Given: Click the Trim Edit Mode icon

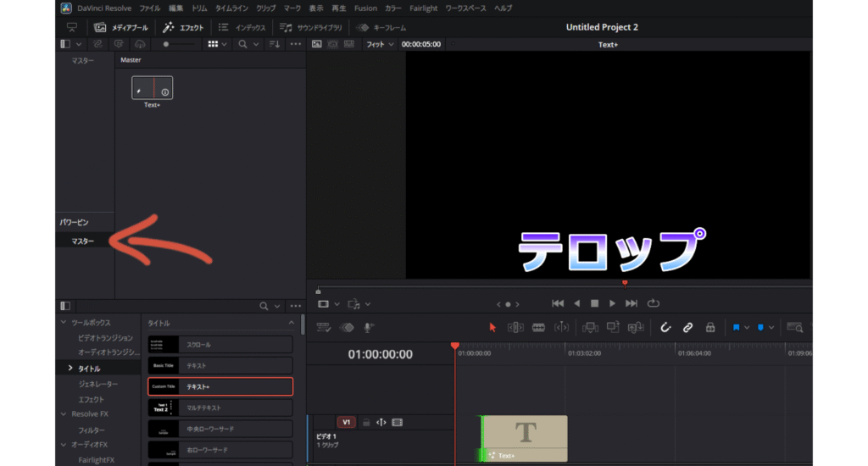Looking at the screenshot, I should tap(515, 327).
